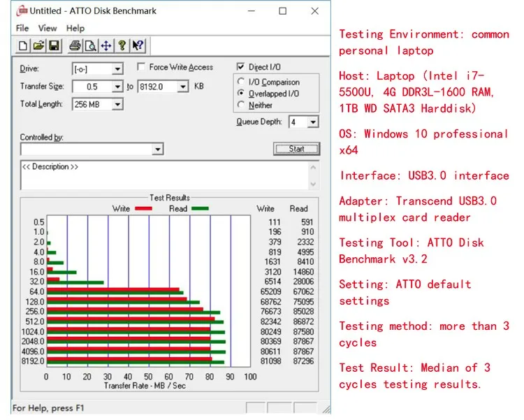Image resolution: width=524 pixels, height=420 pixels.
Task: Click the Description scrollbar up arrow
Action: 313,167
